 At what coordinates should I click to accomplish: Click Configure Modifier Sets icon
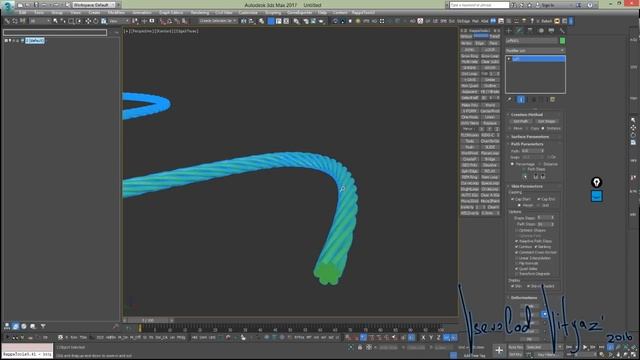tap(553, 99)
